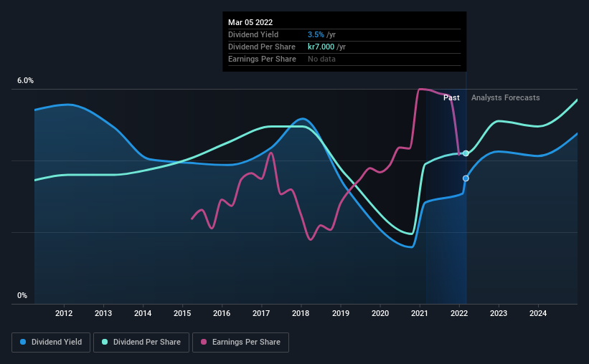Click the Past section label
Image resolution: width=589 pixels, height=364 pixels.
click(451, 97)
